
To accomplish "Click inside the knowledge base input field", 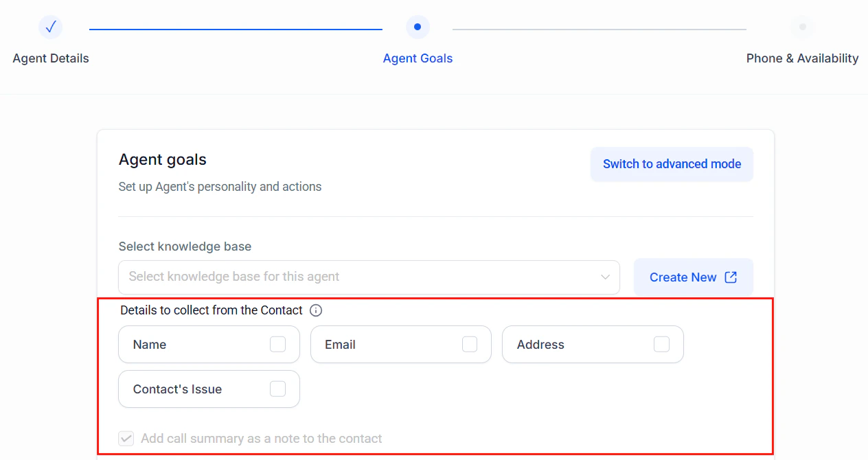I will [x=309, y=277].
